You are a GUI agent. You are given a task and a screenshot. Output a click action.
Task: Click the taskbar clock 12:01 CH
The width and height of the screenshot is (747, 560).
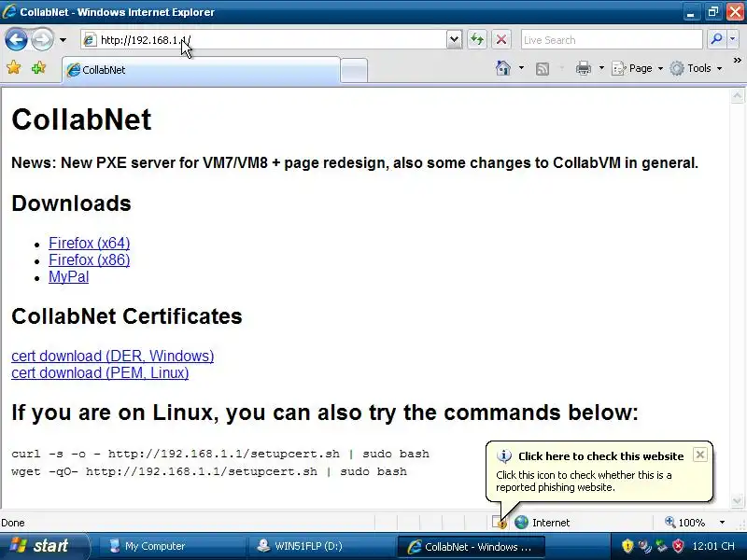[x=713, y=546]
